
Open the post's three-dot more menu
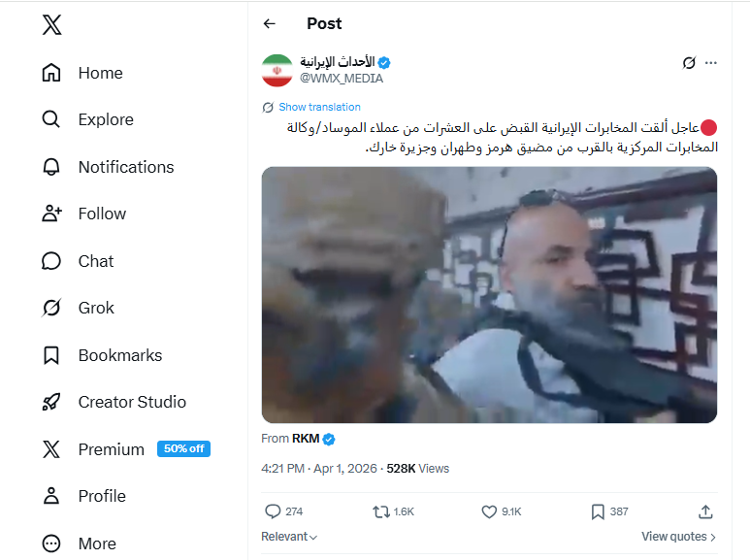[711, 63]
